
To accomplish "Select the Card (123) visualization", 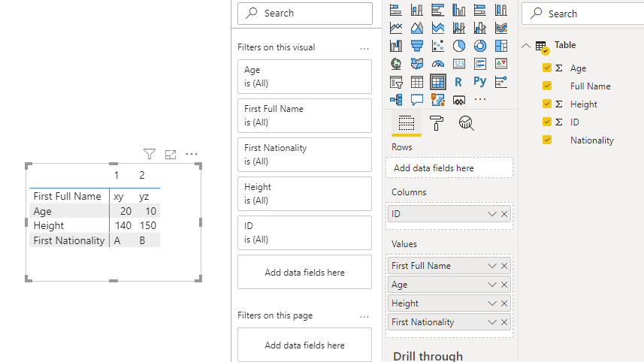I will (459, 64).
